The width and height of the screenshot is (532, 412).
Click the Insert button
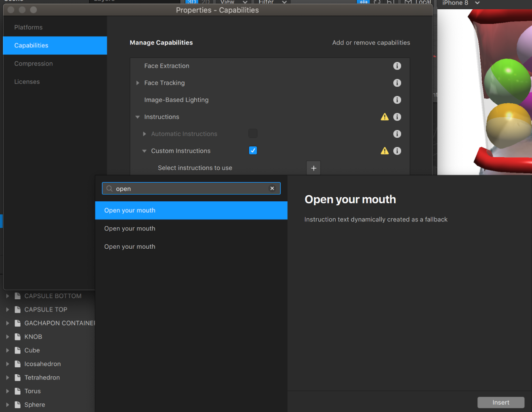point(501,403)
